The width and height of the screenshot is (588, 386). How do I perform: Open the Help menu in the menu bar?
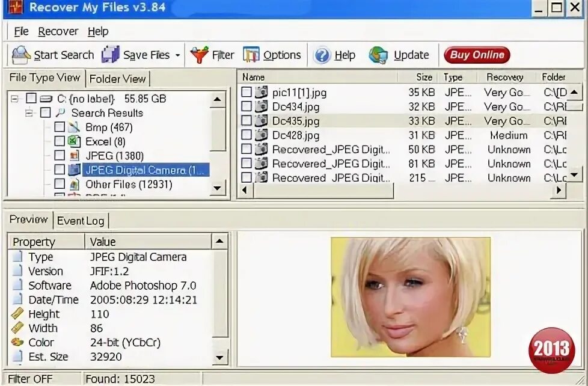98,31
